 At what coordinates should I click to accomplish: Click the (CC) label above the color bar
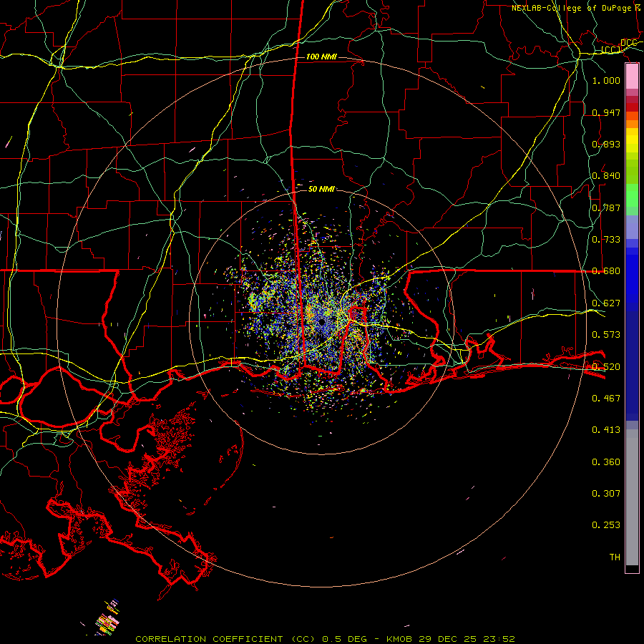coord(611,50)
